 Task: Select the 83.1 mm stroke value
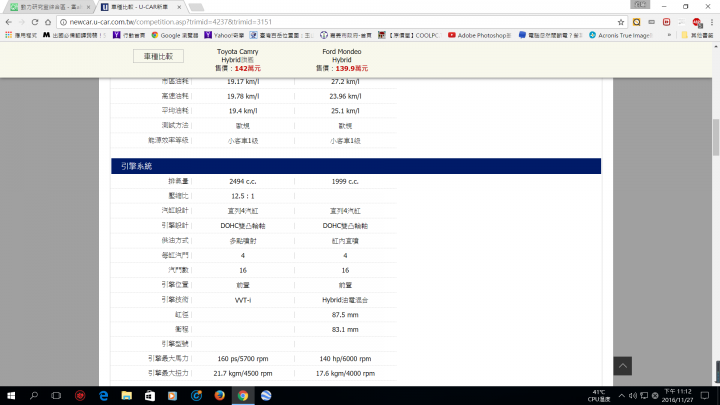pos(345,329)
